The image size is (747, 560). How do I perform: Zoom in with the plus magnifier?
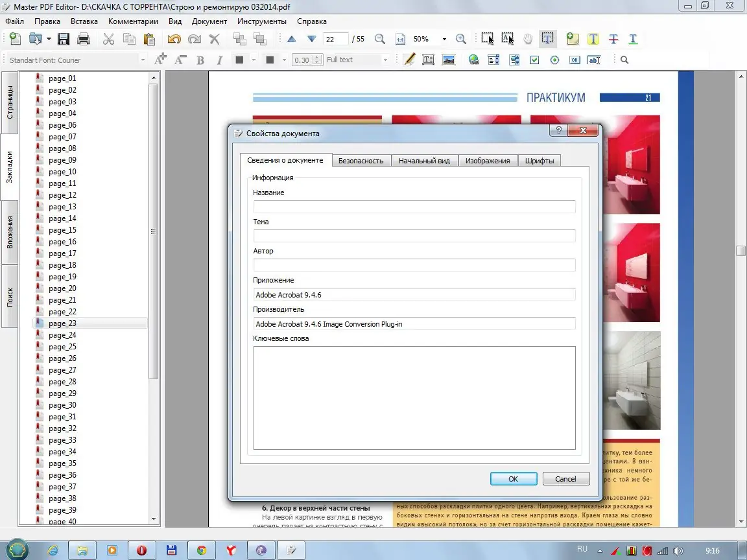(460, 39)
